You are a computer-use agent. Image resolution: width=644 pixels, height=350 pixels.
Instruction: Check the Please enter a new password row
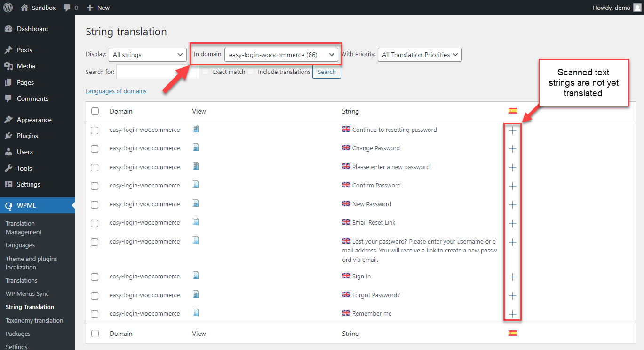click(95, 167)
